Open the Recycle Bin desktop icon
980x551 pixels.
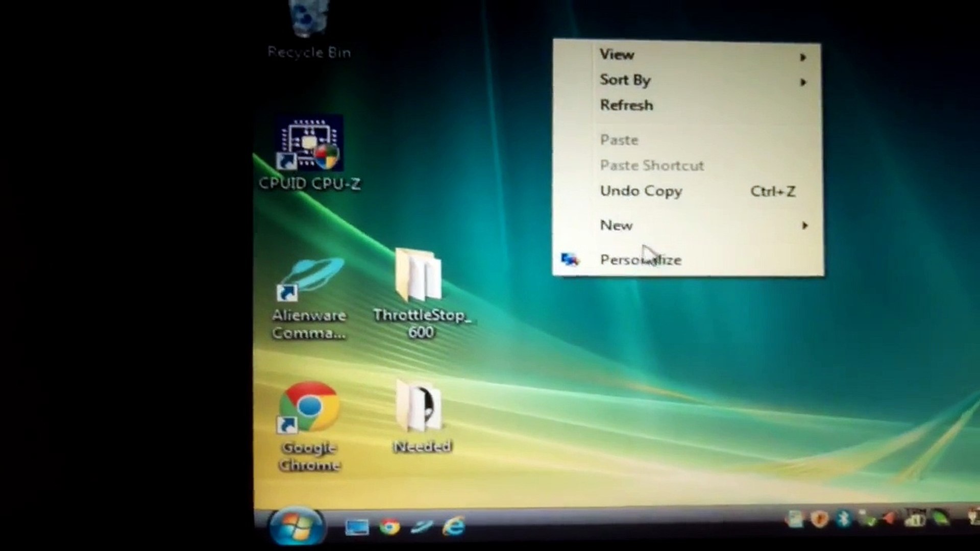pyautogui.click(x=309, y=28)
